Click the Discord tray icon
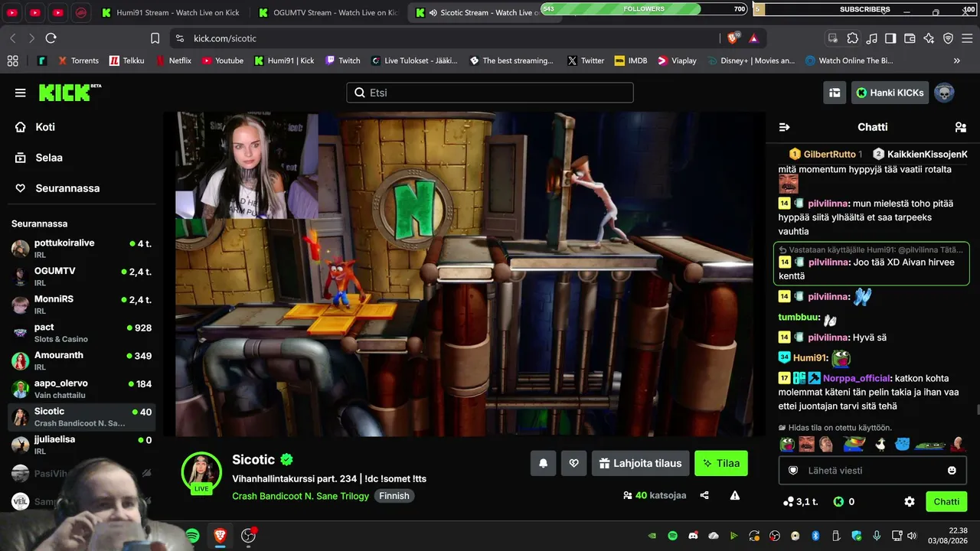This screenshot has width=980, height=551. pos(693,536)
